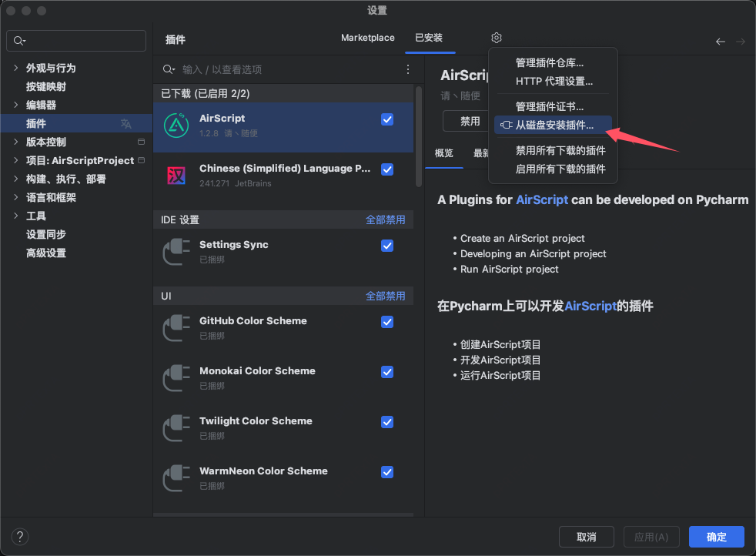This screenshot has width=756, height=556.
Task: Select 禁用所有下载的插件 menu item
Action: 553,150
